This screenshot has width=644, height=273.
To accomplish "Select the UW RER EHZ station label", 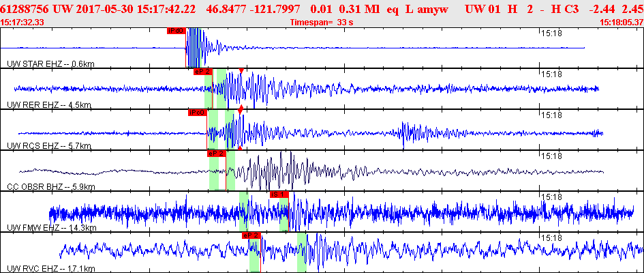I will 48,105.
